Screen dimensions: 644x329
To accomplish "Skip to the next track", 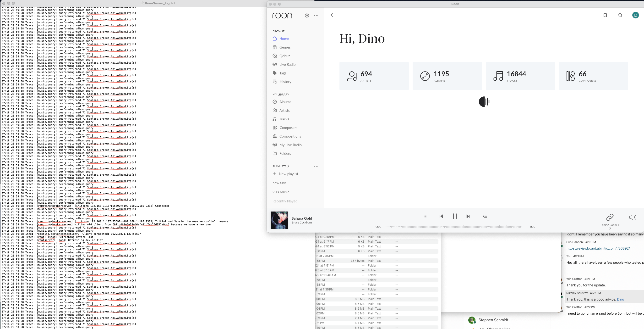I will [468, 216].
